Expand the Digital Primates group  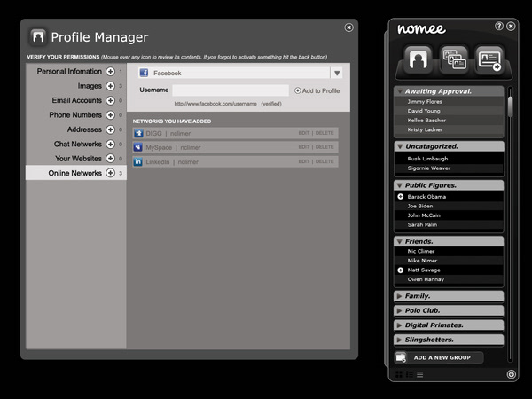coord(400,325)
